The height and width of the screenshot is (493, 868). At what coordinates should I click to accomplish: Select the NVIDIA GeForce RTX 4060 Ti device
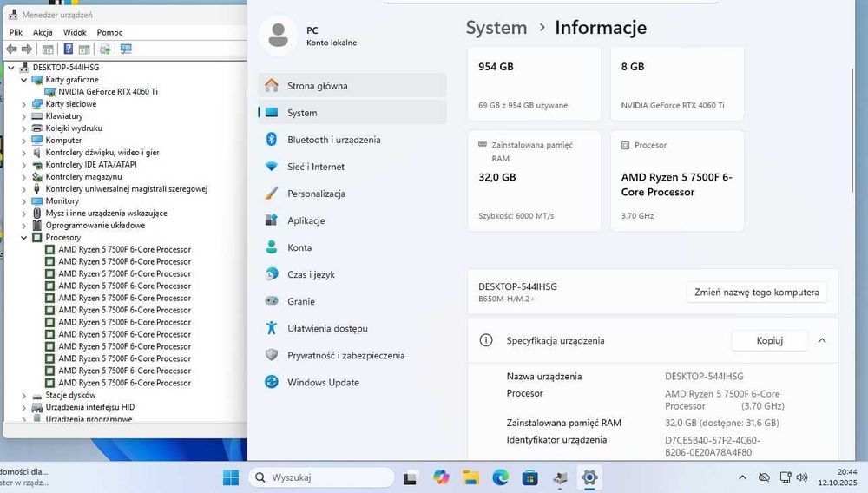click(x=108, y=92)
